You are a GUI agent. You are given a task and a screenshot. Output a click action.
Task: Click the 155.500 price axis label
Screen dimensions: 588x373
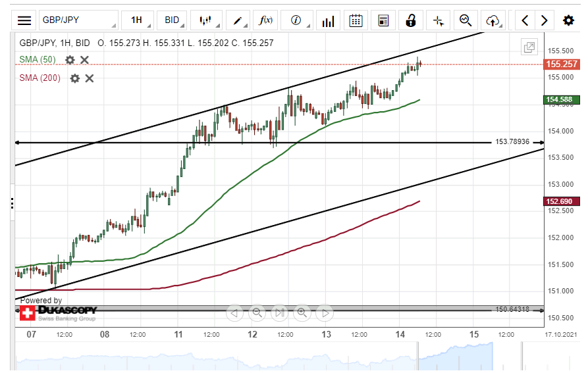(x=560, y=51)
